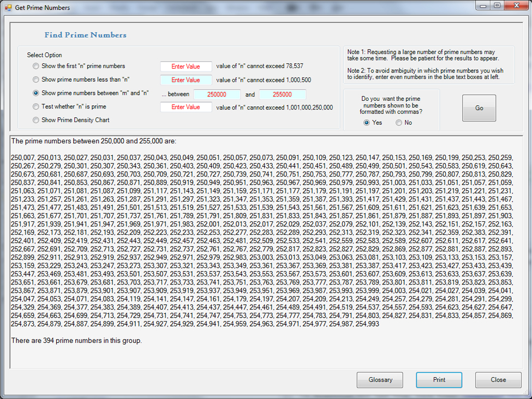Image resolution: width=532 pixels, height=399 pixels.
Task: Choose Yes for comma formatting
Action: point(367,123)
